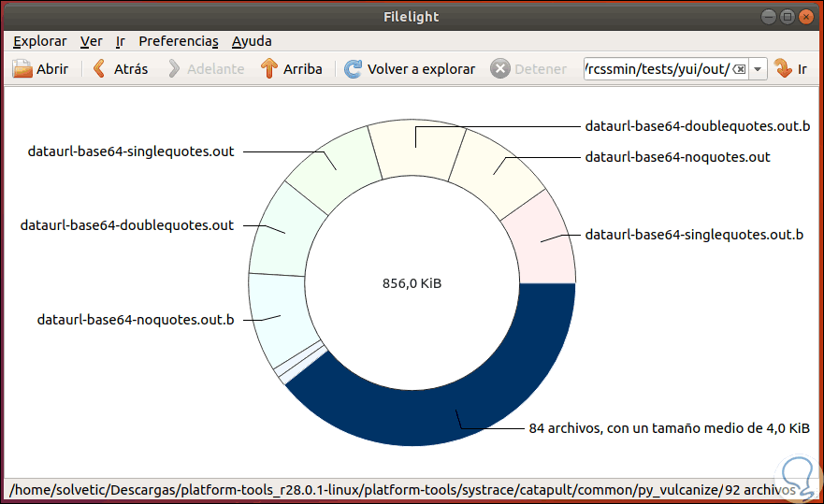The width and height of the screenshot is (824, 504).
Task: Maximize the Filelight window
Action: click(x=788, y=17)
